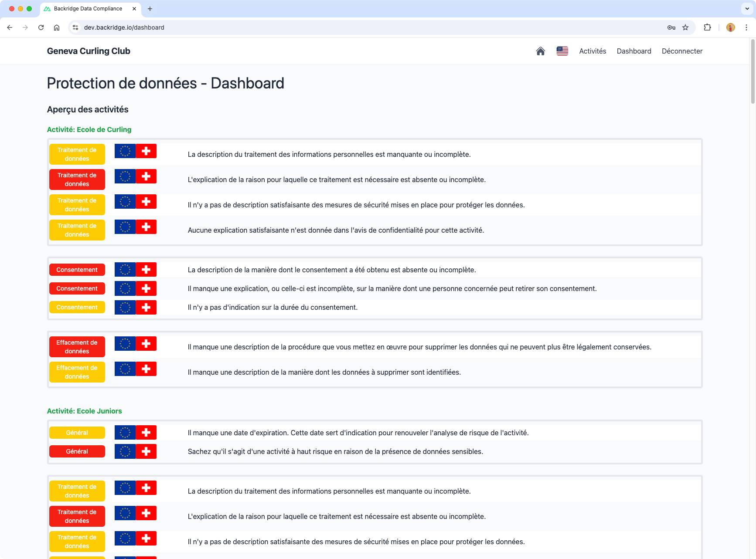
Task: Open the Chrome profile avatar
Action: coord(730,27)
